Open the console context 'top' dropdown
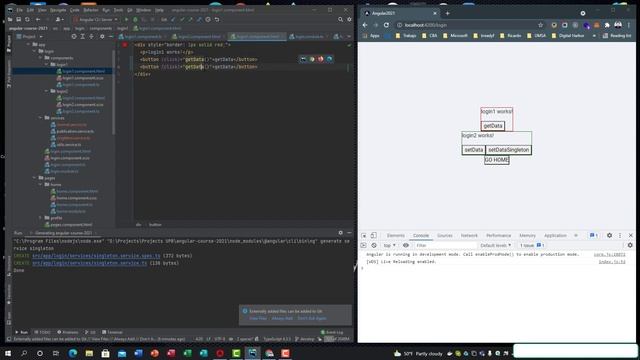The height and width of the screenshot is (360, 640). click(x=389, y=245)
